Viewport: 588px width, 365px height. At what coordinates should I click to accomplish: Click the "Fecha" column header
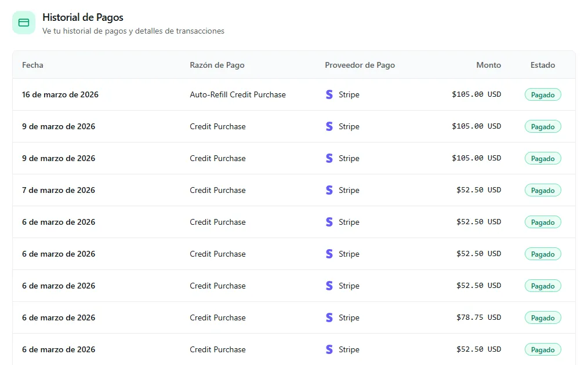click(x=32, y=65)
